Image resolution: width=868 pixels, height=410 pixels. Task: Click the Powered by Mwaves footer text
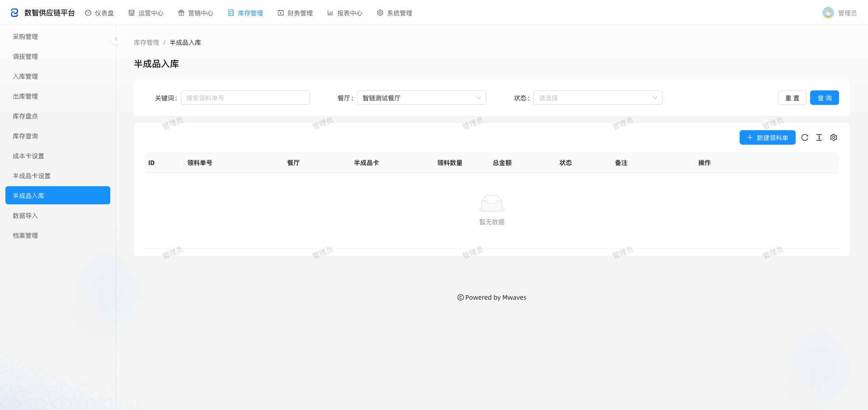coord(495,297)
